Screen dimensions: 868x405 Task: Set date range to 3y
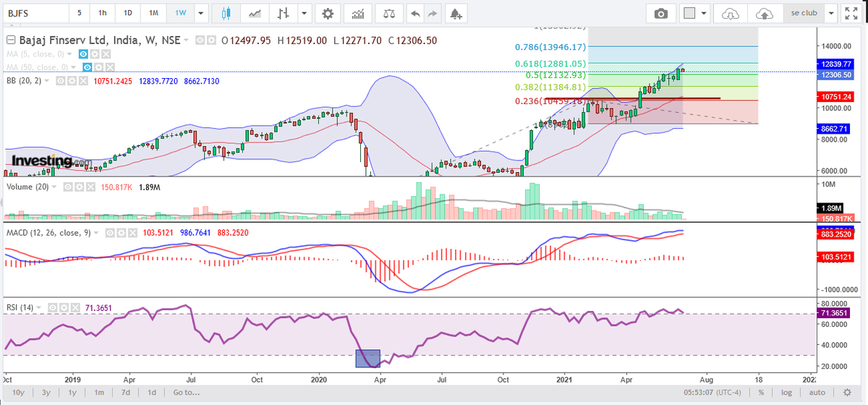click(x=46, y=393)
